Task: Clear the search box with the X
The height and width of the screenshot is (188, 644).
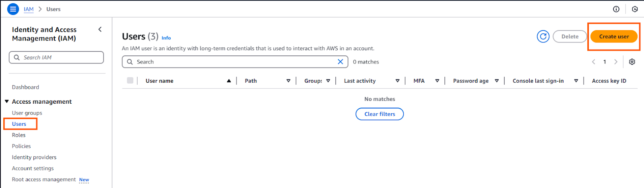Action: coord(341,62)
